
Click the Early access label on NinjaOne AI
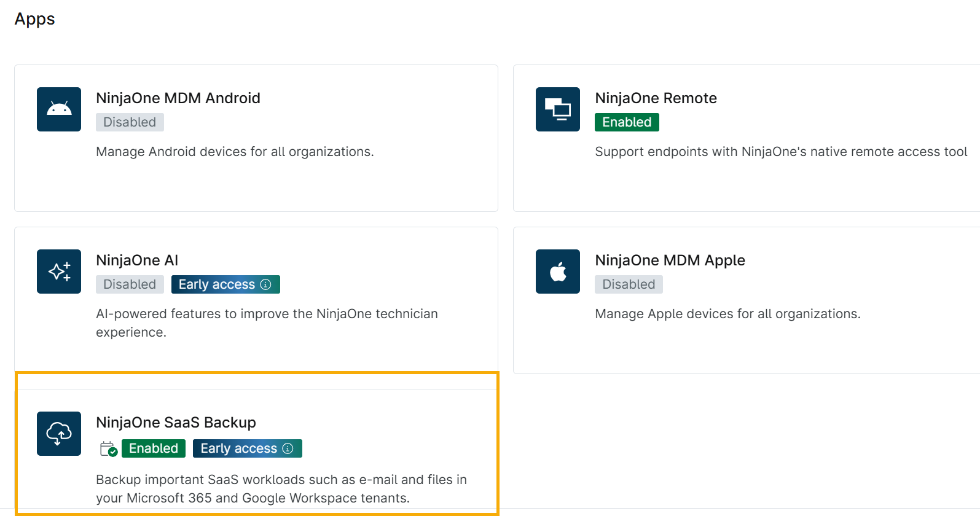[x=216, y=284]
